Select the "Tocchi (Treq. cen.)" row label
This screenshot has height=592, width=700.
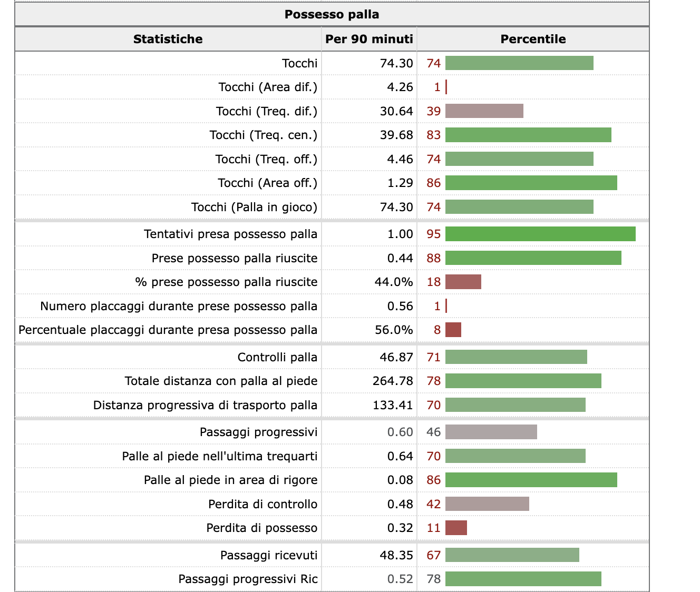point(264,135)
